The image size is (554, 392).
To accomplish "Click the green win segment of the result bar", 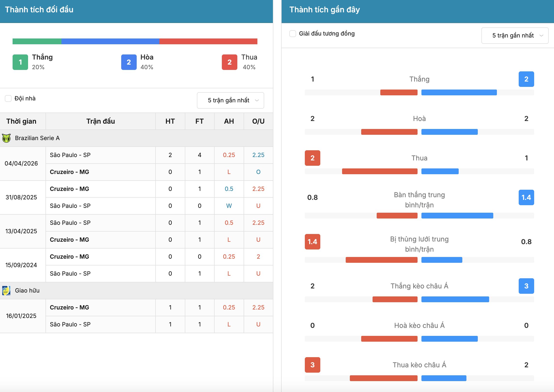I will 37,41.
